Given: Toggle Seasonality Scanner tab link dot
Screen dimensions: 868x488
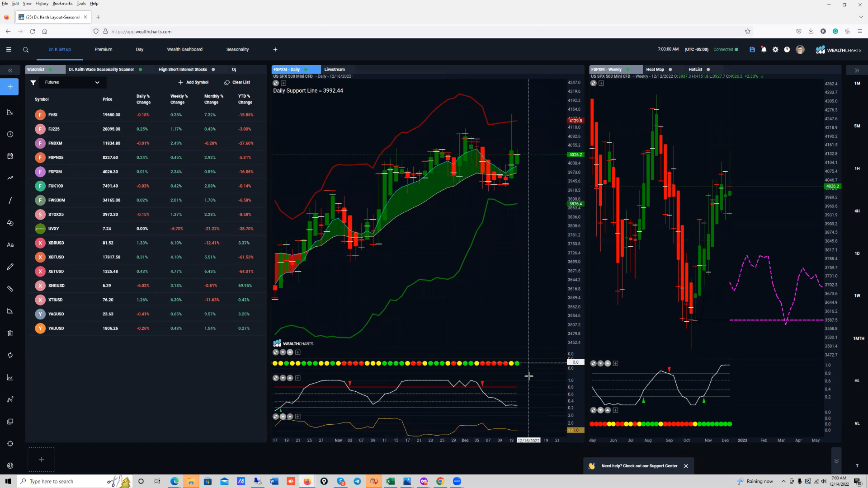Looking at the screenshot, I should point(141,70).
